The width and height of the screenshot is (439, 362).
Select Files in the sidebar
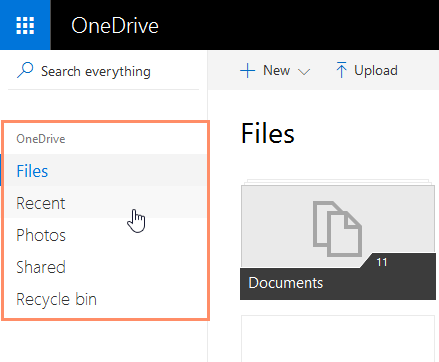105,170
